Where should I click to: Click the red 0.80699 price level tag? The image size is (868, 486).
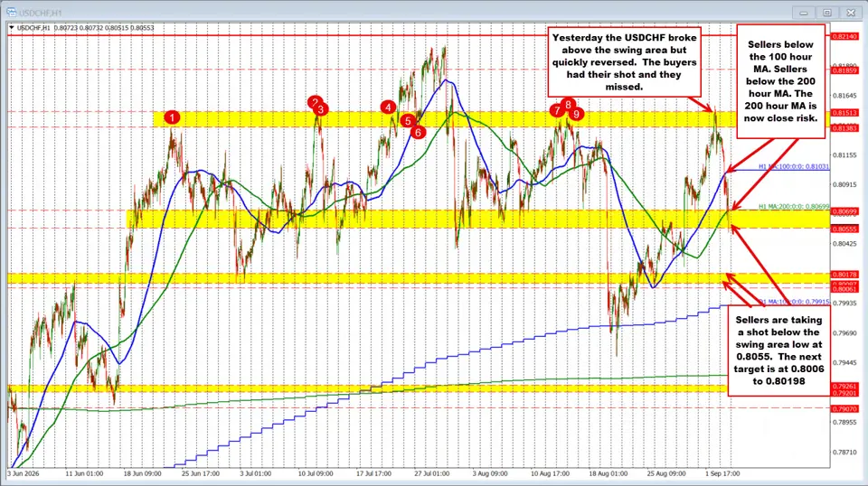tap(844, 211)
